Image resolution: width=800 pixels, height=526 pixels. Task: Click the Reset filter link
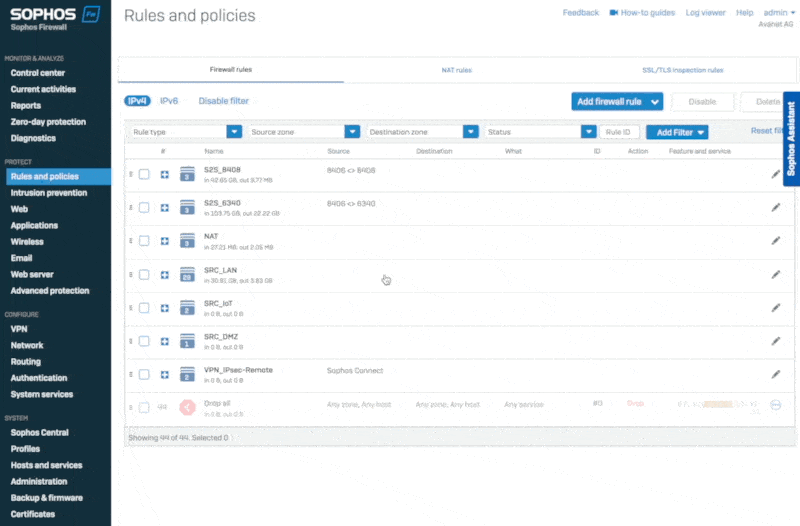766,131
